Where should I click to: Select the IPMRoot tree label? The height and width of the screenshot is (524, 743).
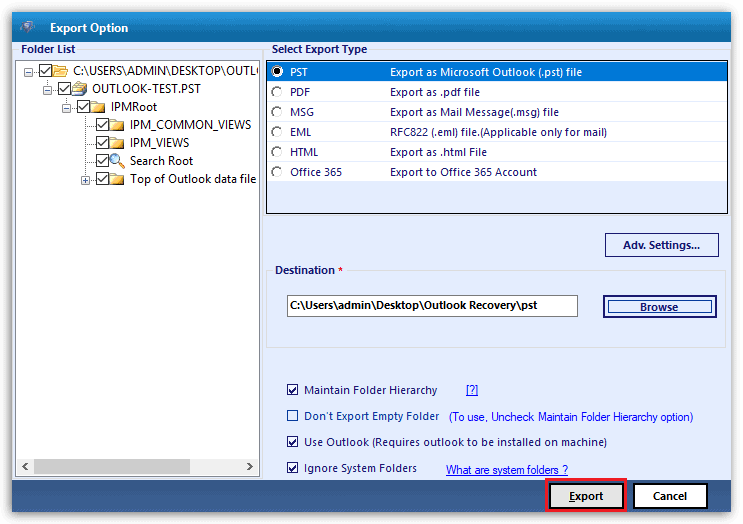point(134,107)
